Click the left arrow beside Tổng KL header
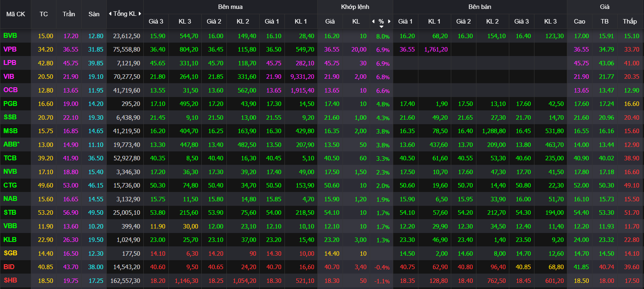The image size is (644, 289). (x=110, y=14)
